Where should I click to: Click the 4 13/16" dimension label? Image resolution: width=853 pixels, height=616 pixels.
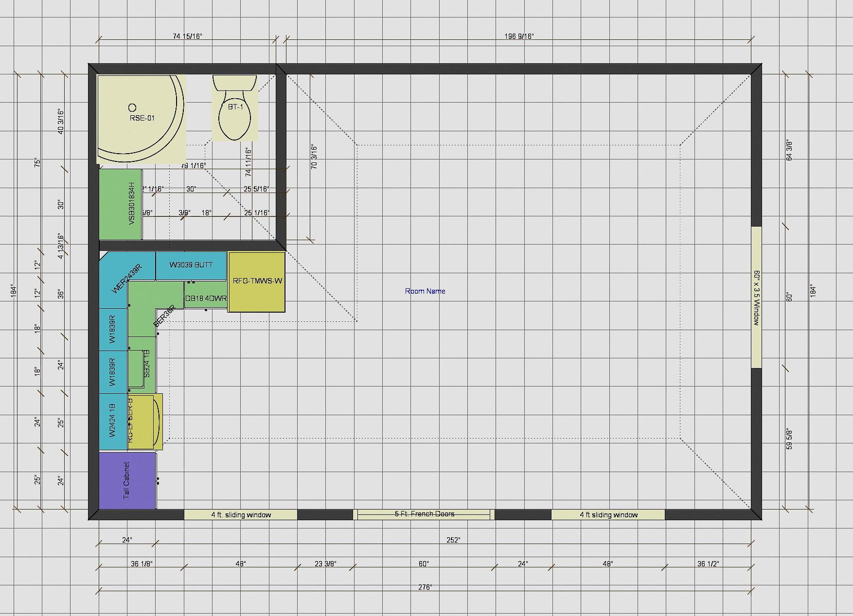click(x=61, y=246)
